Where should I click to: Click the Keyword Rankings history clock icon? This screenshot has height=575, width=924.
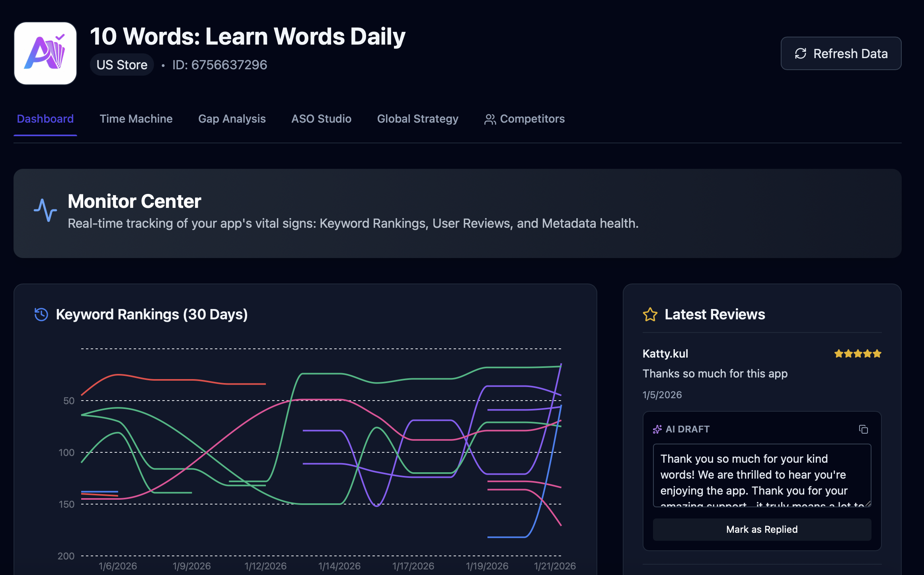[x=41, y=314]
